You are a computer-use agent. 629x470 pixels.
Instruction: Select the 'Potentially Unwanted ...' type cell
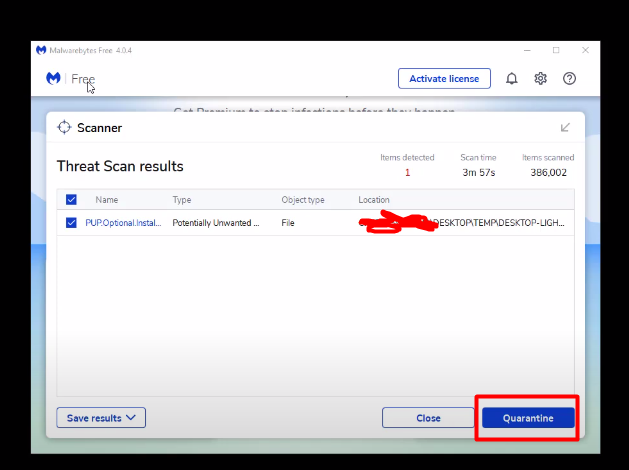[216, 223]
